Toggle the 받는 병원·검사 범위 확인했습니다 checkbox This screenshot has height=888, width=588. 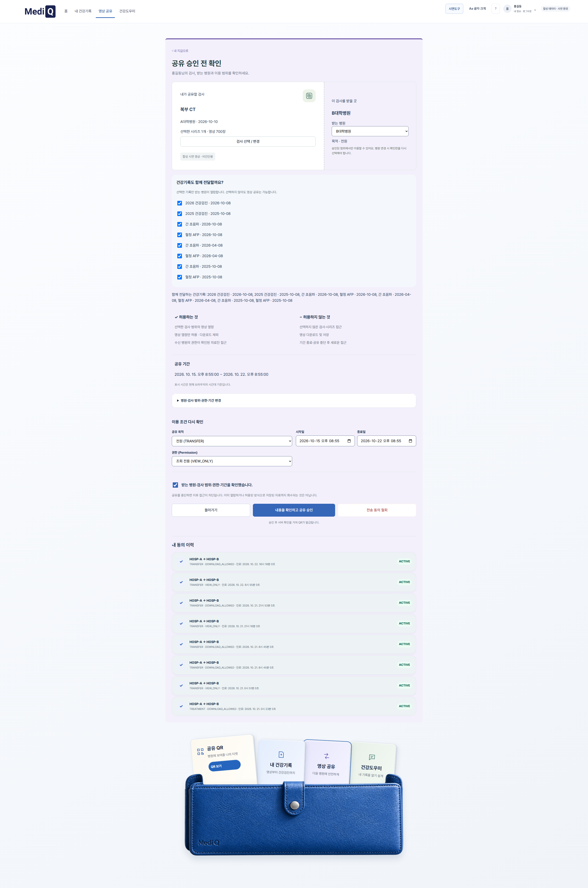click(175, 485)
